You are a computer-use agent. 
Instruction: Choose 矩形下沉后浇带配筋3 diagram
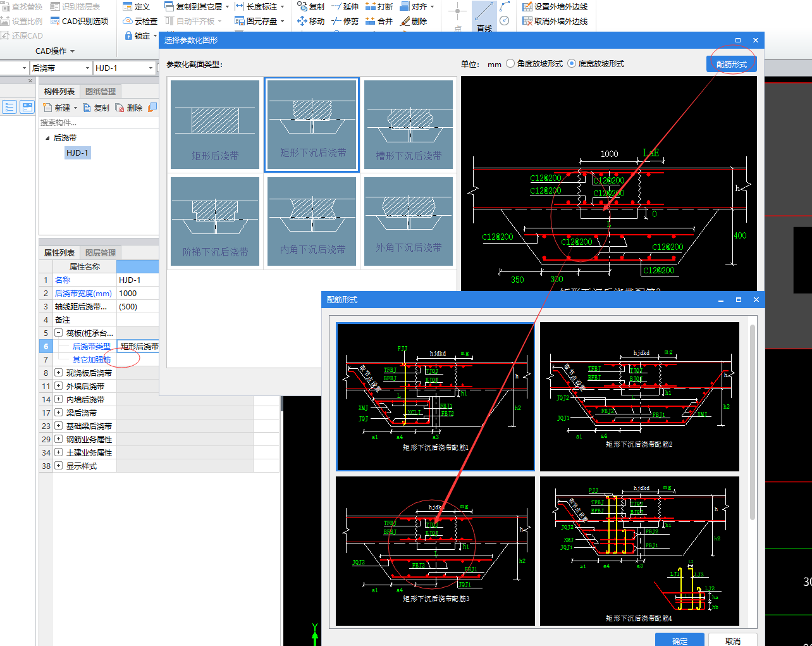pos(436,551)
